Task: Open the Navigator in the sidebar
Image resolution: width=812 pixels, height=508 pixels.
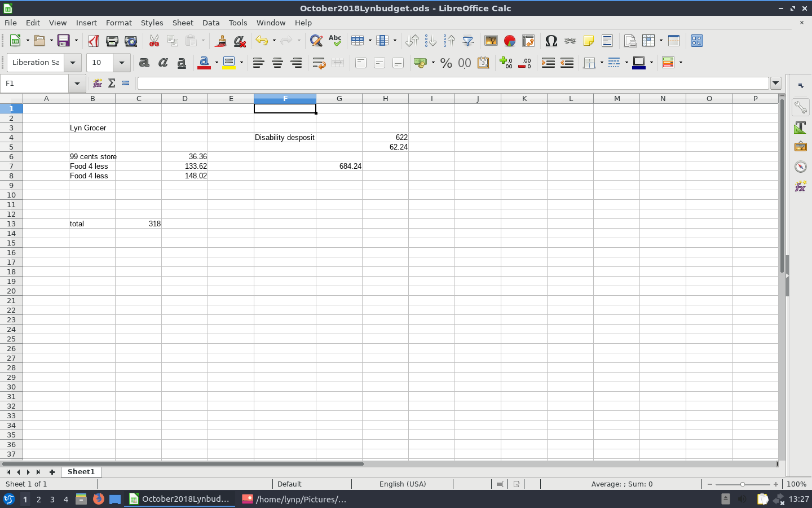Action: click(x=800, y=167)
